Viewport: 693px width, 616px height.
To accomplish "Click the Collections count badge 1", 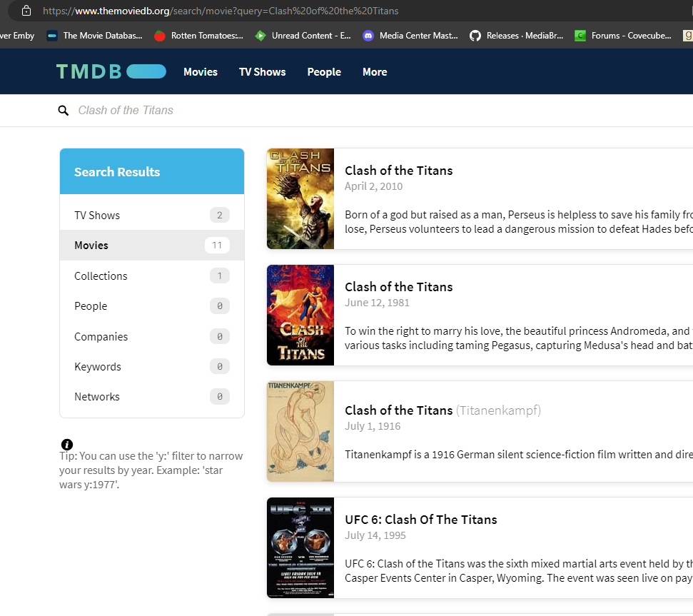I will click(220, 276).
